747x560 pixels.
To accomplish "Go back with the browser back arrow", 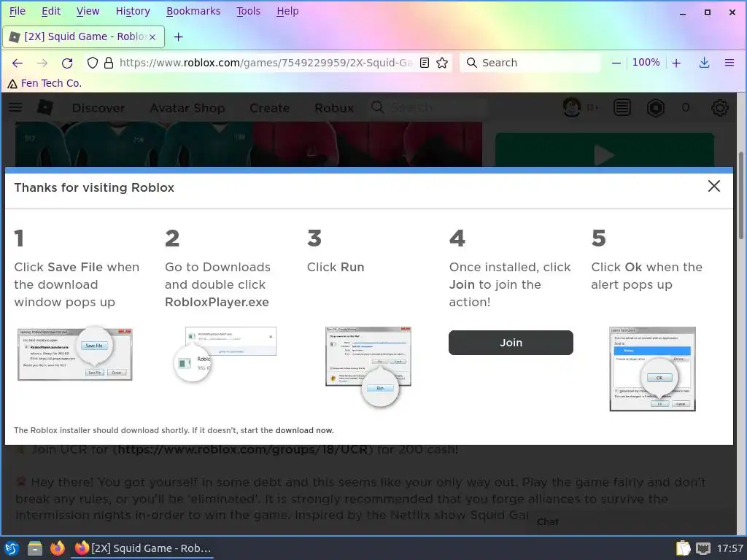I will (18, 63).
